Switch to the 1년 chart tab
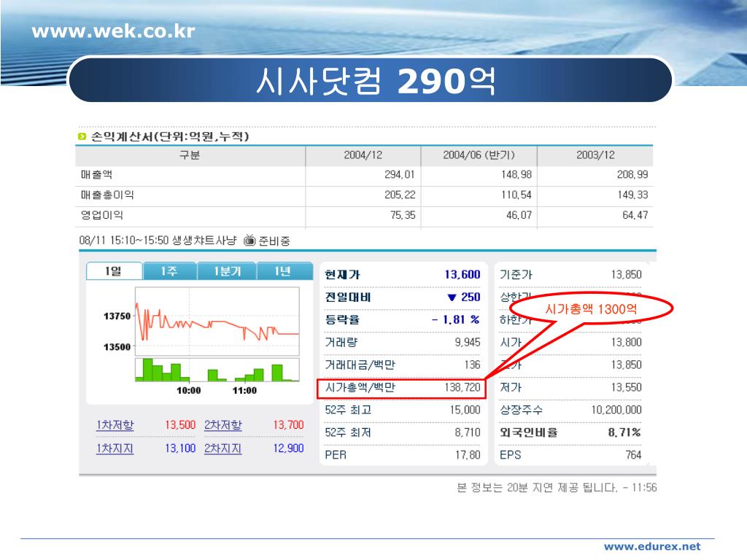 [x=284, y=271]
